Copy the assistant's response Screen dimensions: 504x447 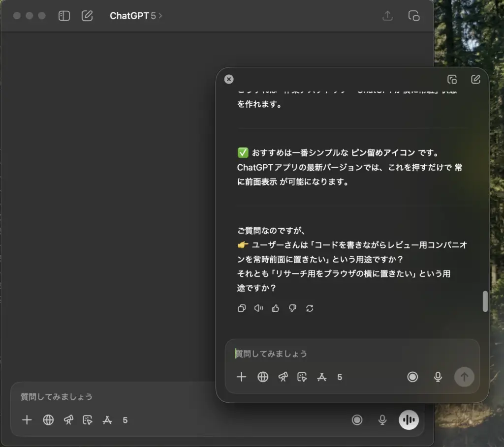pyautogui.click(x=242, y=308)
